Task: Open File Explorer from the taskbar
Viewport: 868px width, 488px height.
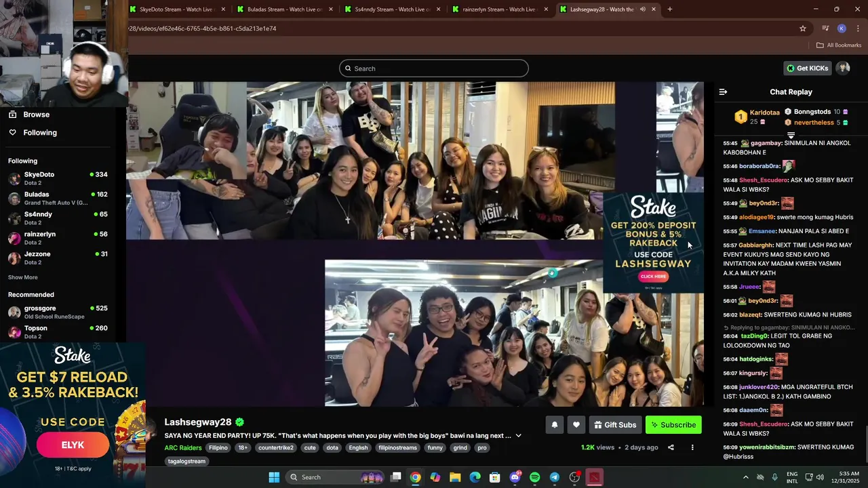Action: coord(455,477)
